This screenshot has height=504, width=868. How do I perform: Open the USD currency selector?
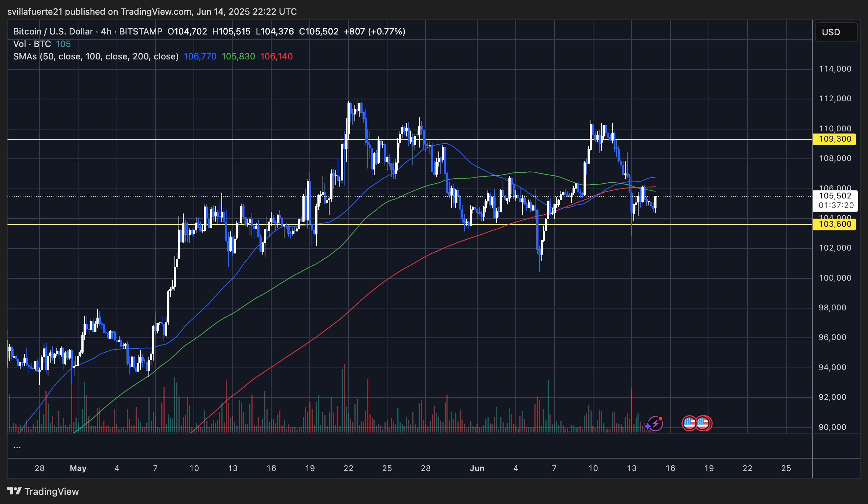tap(836, 32)
